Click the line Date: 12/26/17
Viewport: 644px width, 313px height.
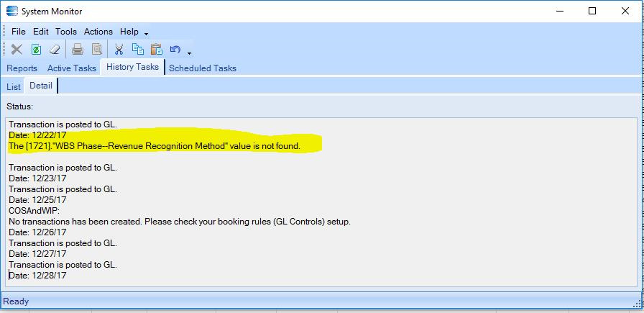[37, 232]
